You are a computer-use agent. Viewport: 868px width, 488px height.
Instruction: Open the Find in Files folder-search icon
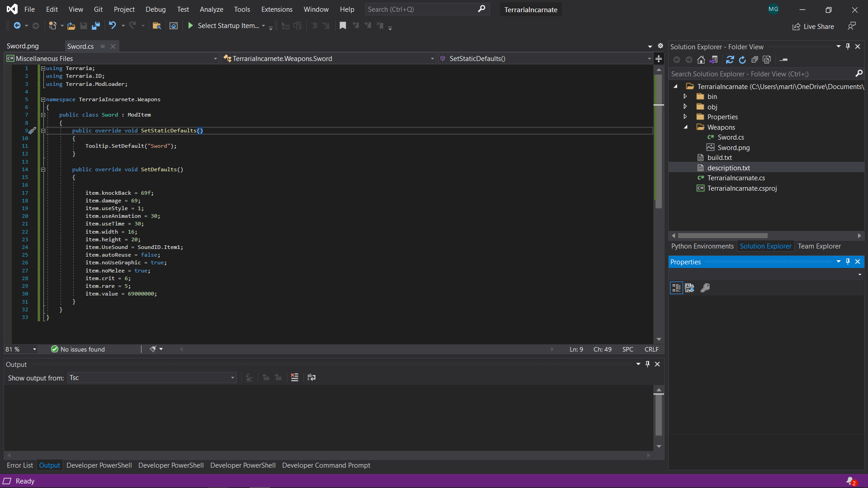tap(157, 26)
